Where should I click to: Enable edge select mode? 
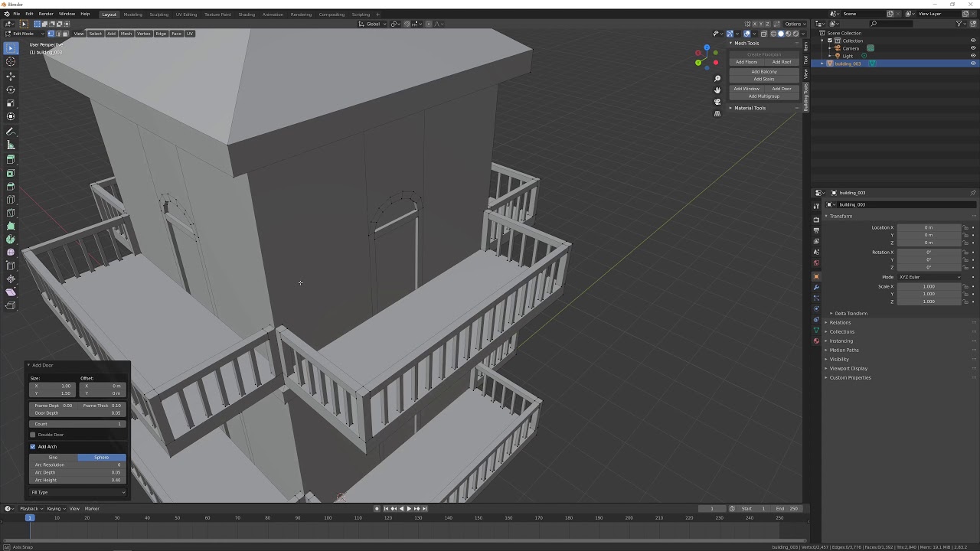pos(57,34)
